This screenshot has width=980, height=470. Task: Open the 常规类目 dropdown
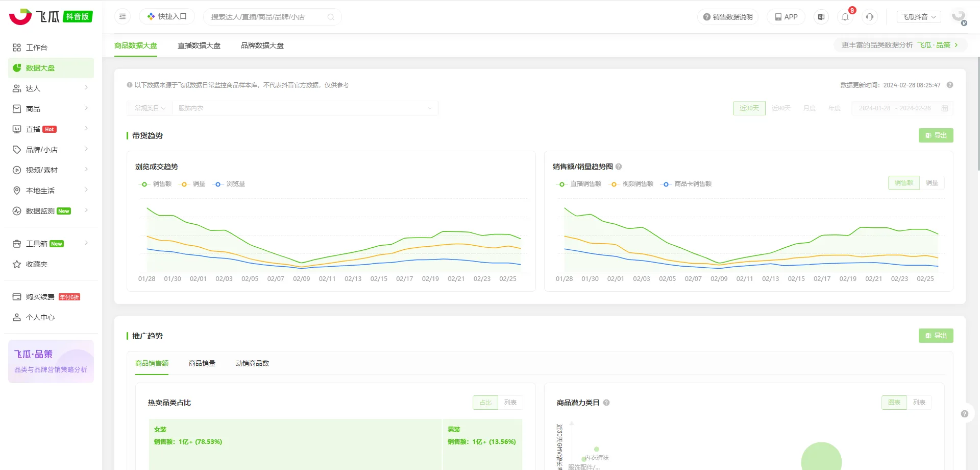click(150, 108)
